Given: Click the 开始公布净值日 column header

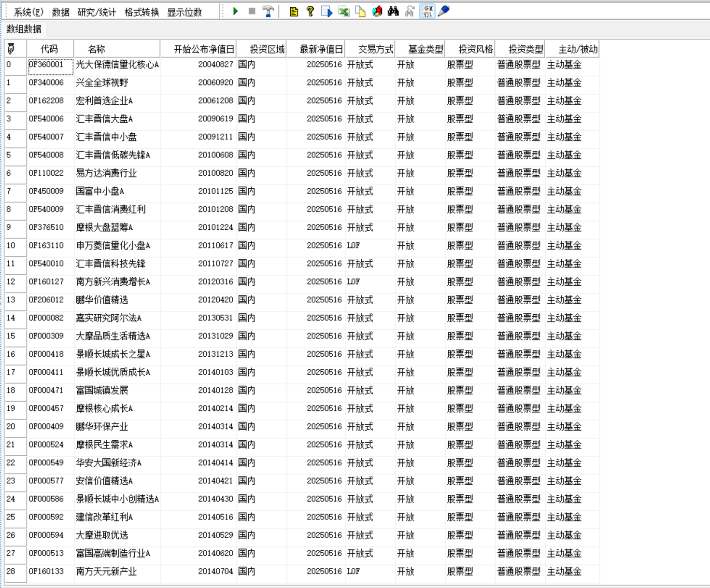Looking at the screenshot, I should pos(203,49).
